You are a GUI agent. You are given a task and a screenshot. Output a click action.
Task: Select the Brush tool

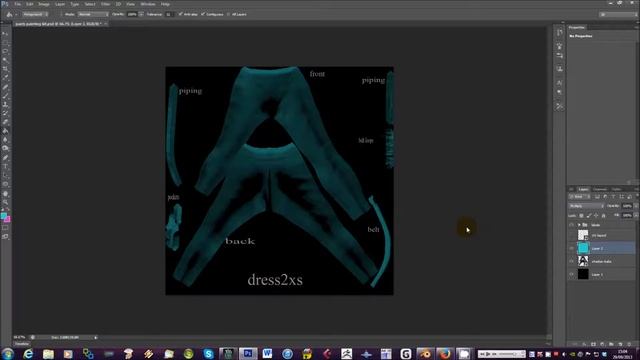click(5, 96)
